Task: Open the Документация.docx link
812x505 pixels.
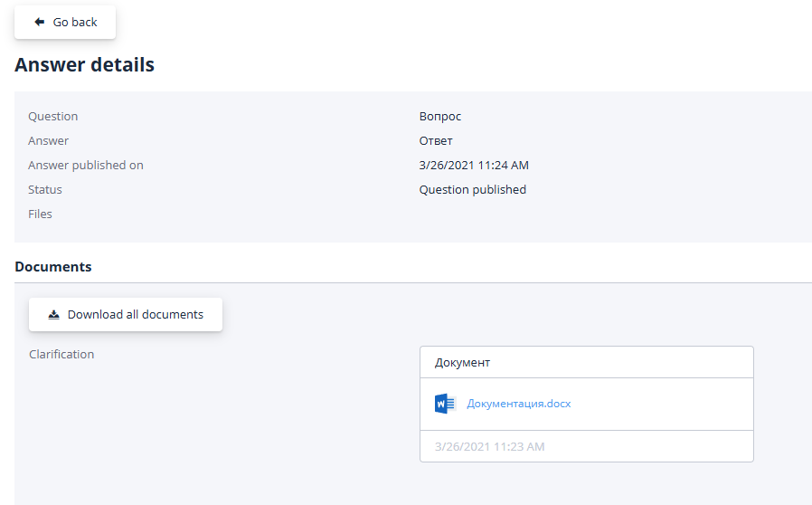Action: pos(518,404)
